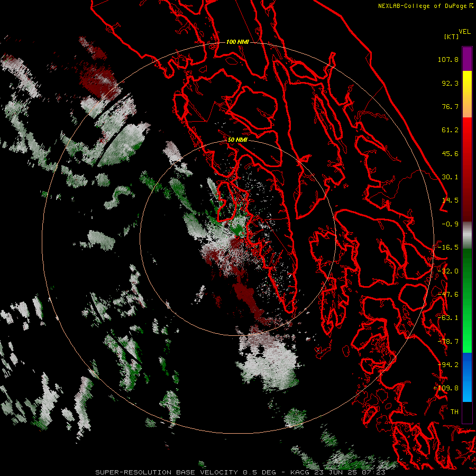The image size is (476, 476).
Task: Click the blue segment of velocity color bar
Action: [x=467, y=377]
